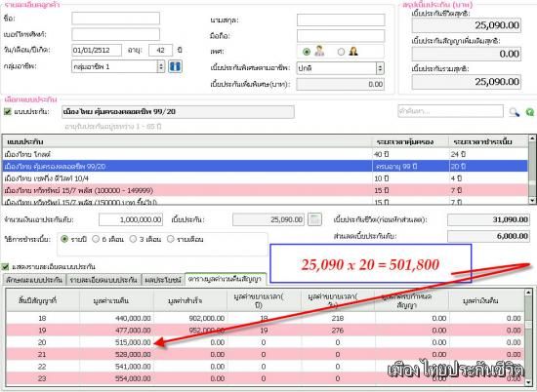Click the มือถือ mobile number field
The image size is (537, 392).
coord(341,35)
